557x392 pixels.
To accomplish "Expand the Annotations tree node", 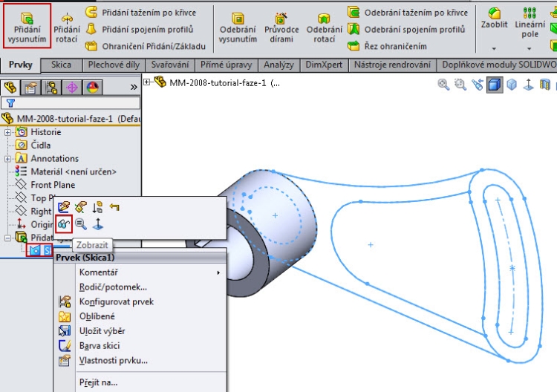I will pyautogui.click(x=7, y=159).
